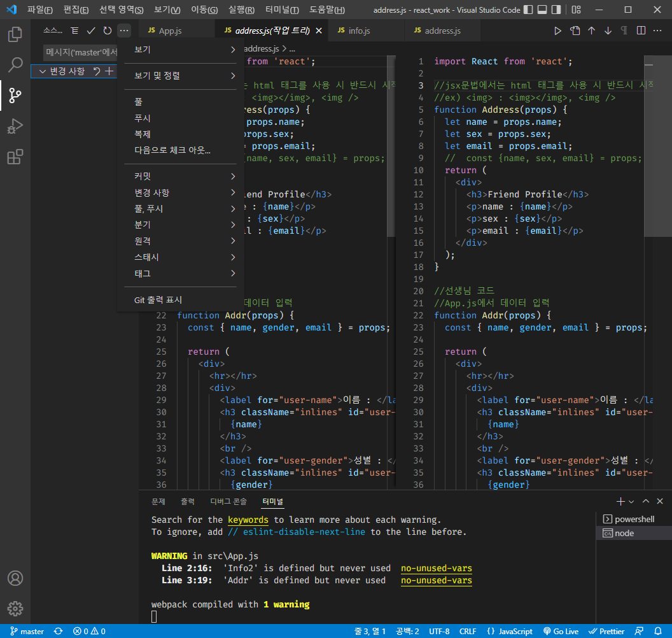Open customize layout icon in title bar

pos(577,10)
